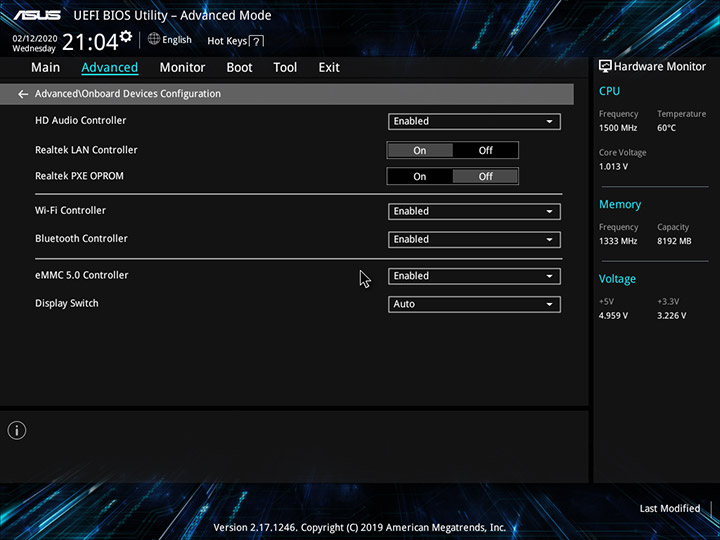
Task: Click the +5V reading 4.959 V
Action: pyautogui.click(x=613, y=315)
